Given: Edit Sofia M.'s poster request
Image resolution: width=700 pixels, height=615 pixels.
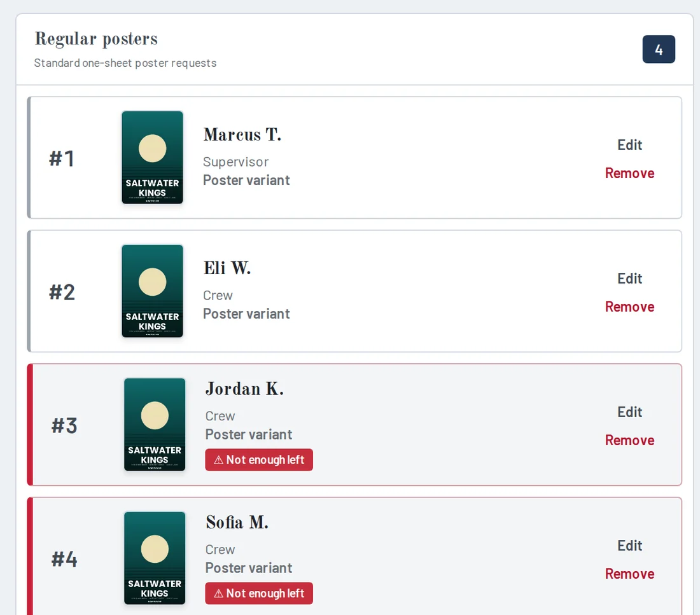Looking at the screenshot, I should pyautogui.click(x=629, y=546).
